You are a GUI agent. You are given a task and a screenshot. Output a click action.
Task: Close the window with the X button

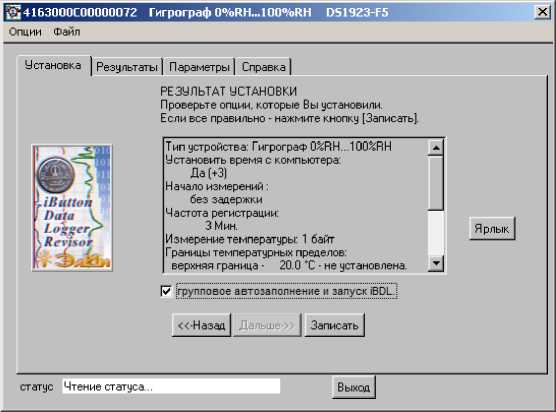pos(543,12)
